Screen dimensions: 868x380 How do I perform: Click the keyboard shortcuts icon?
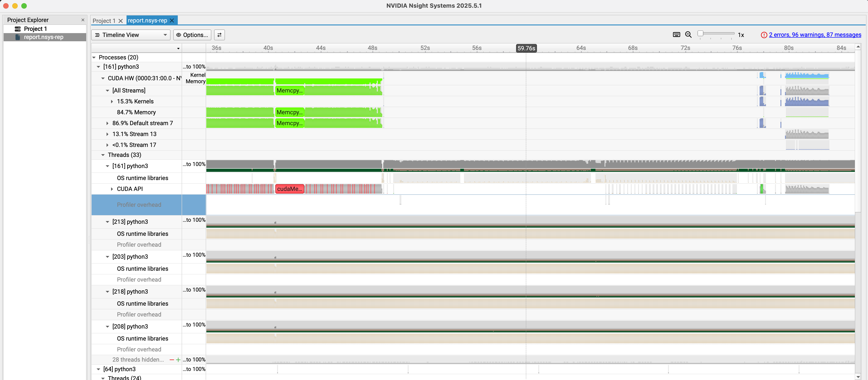tap(676, 35)
